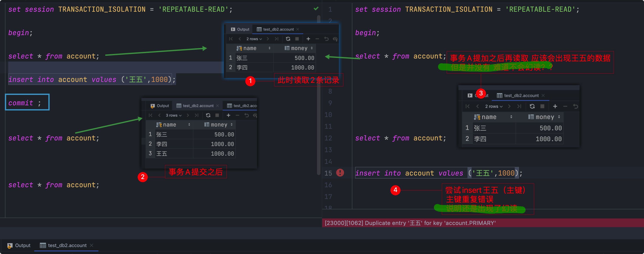Click revert icon in the 3-rows result panel
644x254 pixels.
coord(247,115)
